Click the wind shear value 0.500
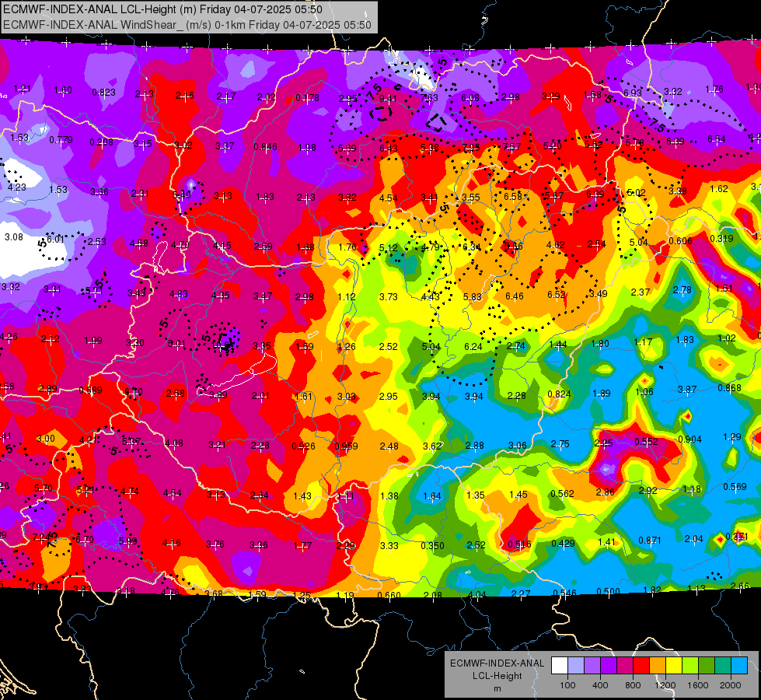The image size is (761, 700). [x=608, y=591]
